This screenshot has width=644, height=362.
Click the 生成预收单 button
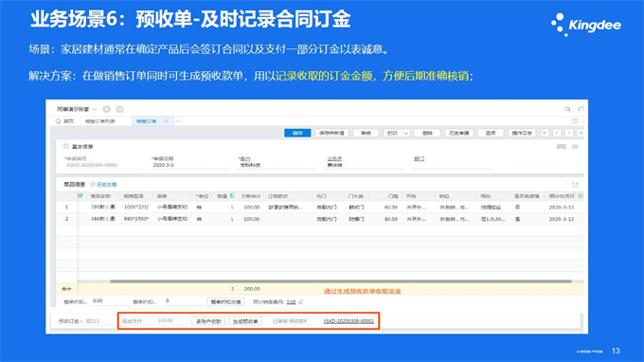tap(245, 321)
